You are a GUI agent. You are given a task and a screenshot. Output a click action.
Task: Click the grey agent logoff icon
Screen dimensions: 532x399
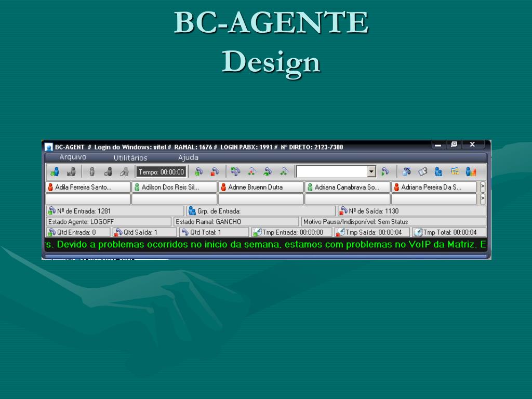71,171
